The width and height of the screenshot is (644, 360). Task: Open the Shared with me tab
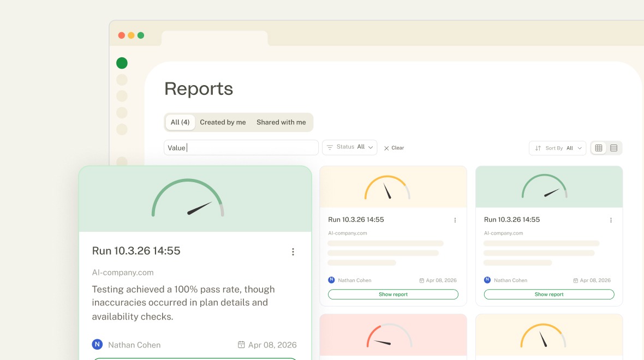tap(281, 122)
